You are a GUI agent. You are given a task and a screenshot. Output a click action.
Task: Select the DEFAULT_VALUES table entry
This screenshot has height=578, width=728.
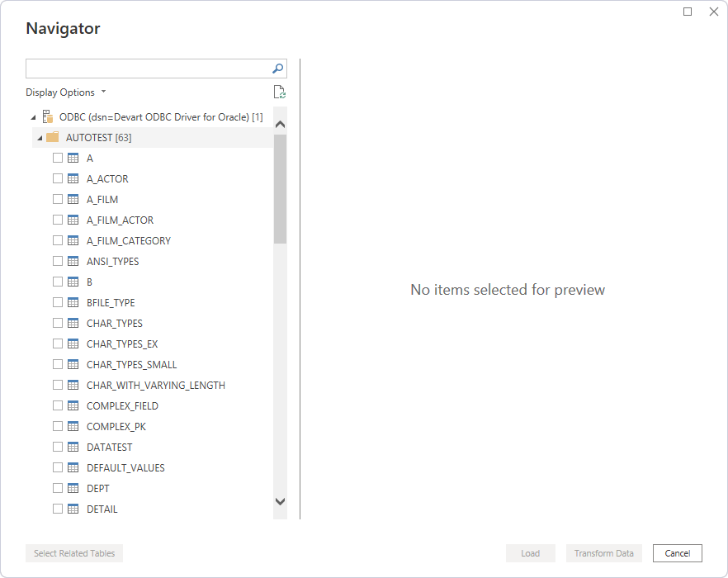click(125, 468)
